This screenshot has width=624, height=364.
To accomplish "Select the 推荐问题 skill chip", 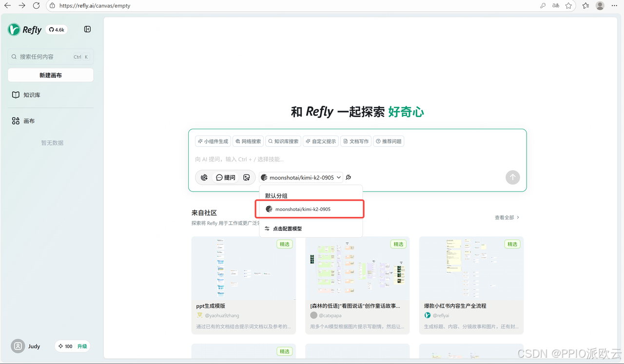I will [389, 141].
